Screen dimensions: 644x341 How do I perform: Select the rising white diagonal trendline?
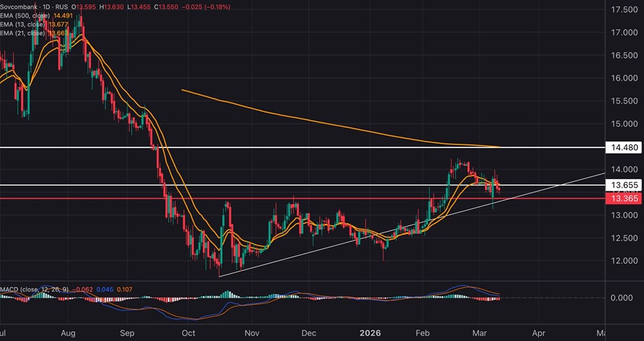click(x=412, y=225)
